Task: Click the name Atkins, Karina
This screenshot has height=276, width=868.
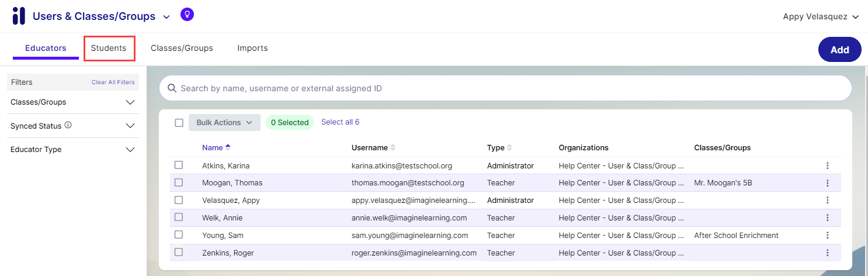Action: (x=226, y=165)
